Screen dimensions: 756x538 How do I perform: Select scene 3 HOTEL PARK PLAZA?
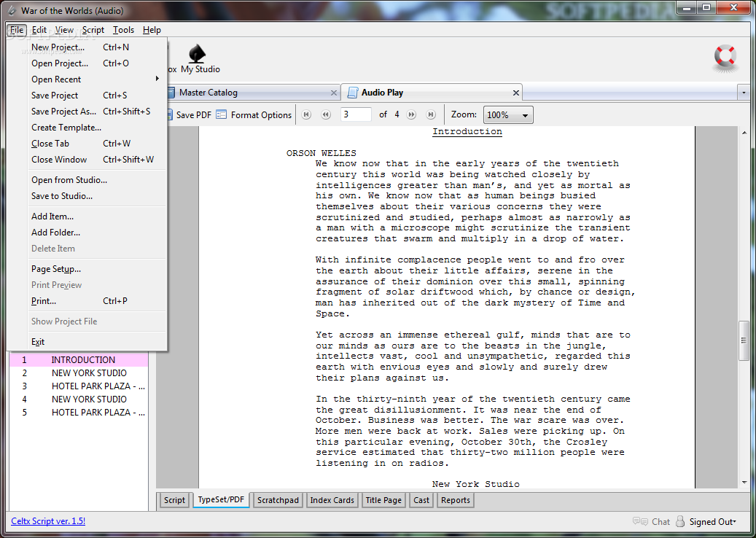coord(79,386)
